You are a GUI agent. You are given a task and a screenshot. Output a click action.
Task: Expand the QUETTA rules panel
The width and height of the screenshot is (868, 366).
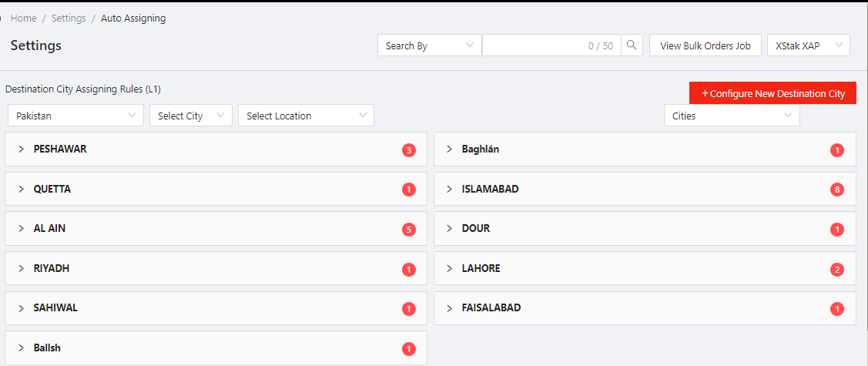click(22, 189)
